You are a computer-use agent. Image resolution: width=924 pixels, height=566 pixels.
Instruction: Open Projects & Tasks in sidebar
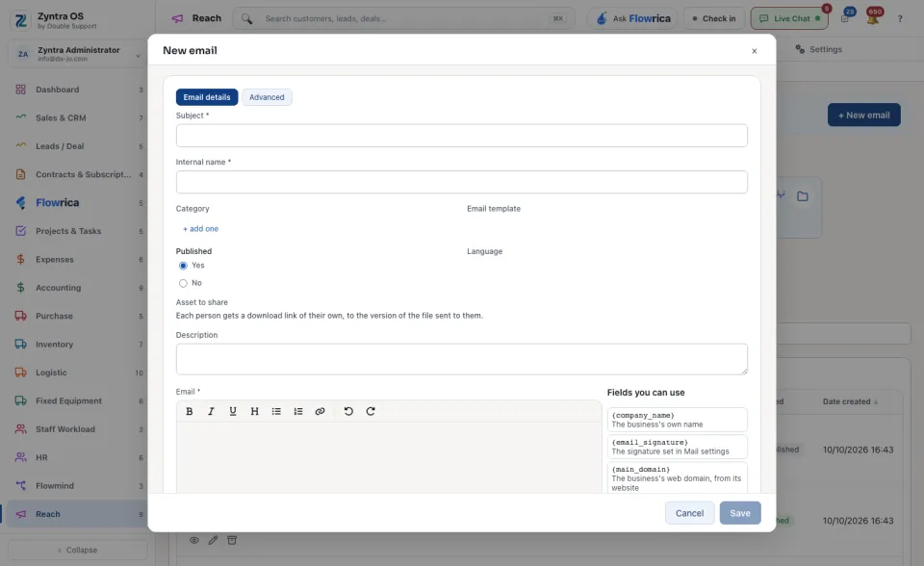78,231
